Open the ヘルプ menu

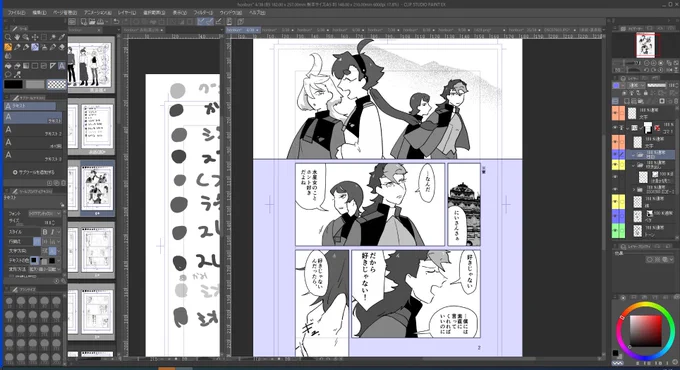pos(257,13)
